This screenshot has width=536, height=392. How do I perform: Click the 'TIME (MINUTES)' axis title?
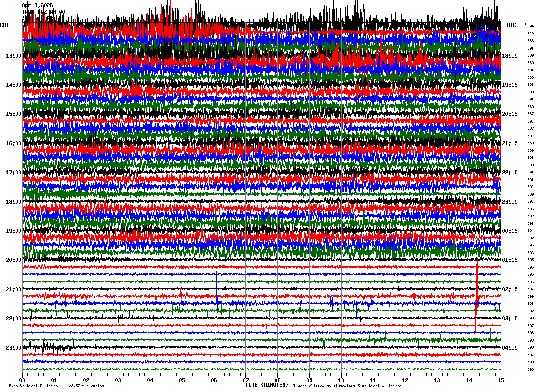click(267, 385)
